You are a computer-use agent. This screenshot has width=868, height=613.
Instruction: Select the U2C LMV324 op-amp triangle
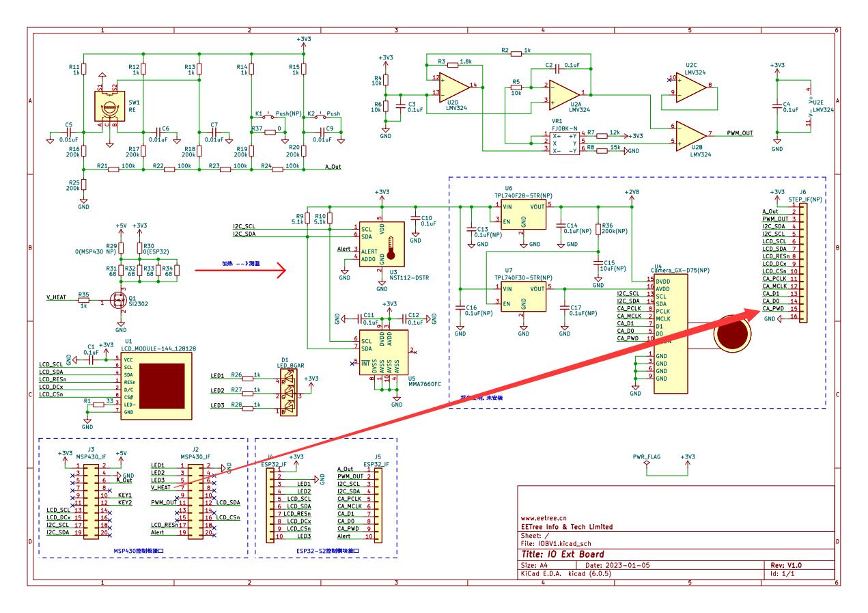[692, 86]
